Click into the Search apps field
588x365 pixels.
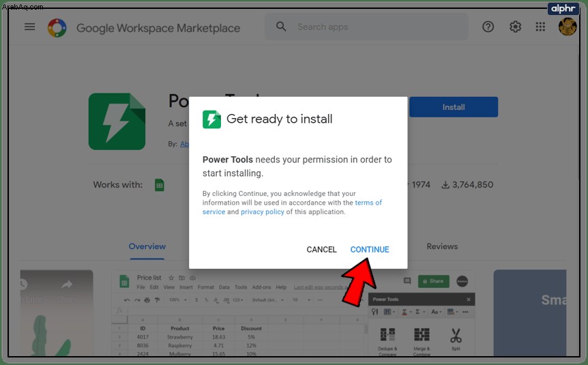point(366,27)
